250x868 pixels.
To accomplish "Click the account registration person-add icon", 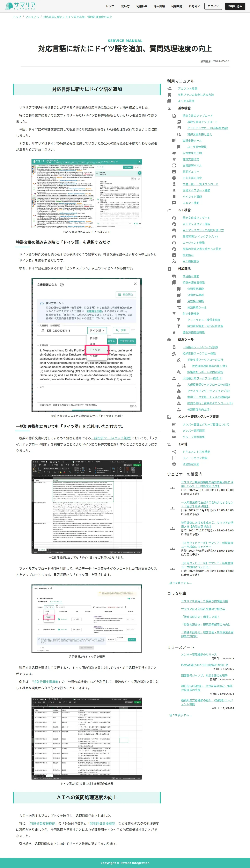I will [x=169, y=89].
